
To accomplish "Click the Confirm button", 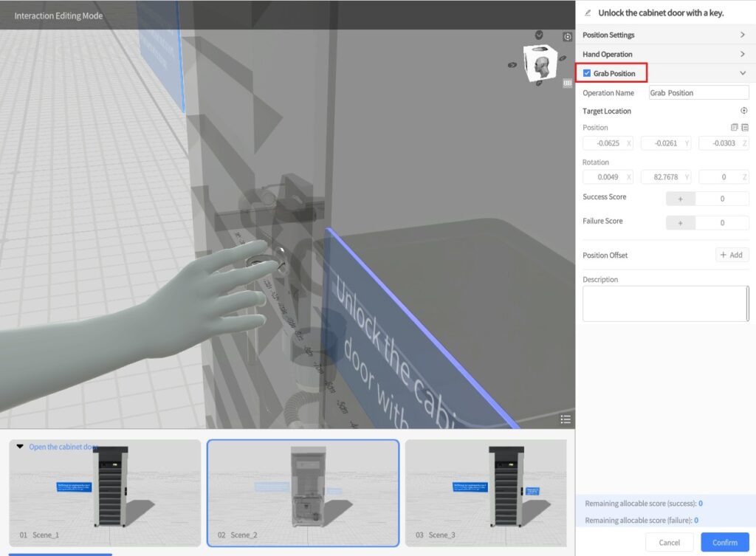I will pos(724,543).
